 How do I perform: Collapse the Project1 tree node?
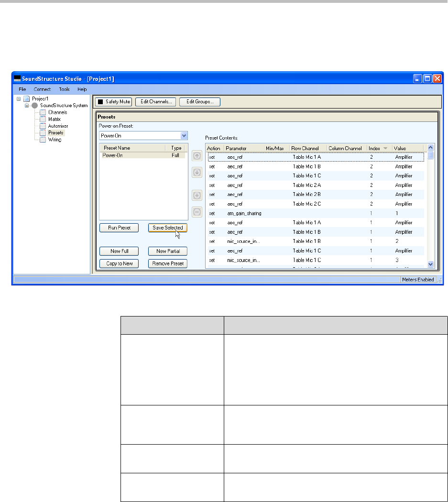19,98
